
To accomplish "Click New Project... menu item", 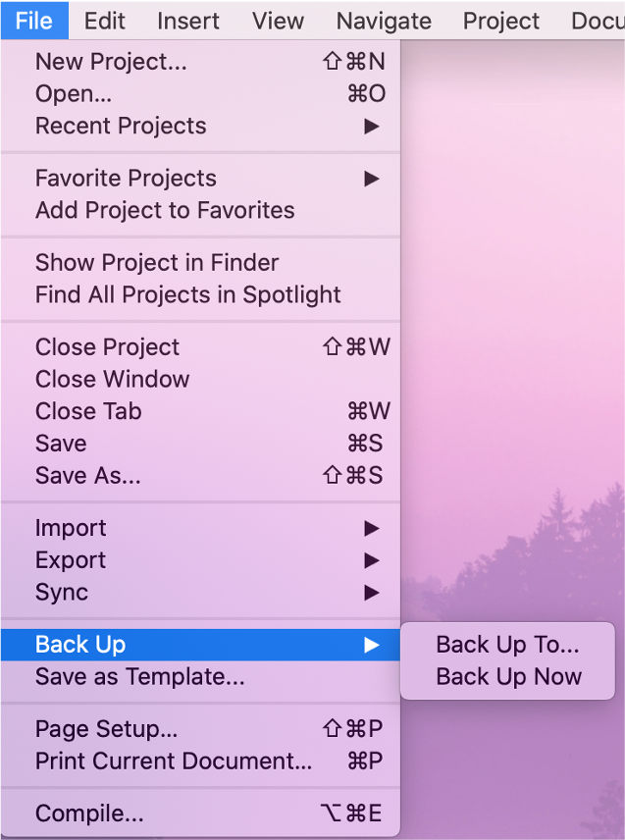I will (x=200, y=62).
